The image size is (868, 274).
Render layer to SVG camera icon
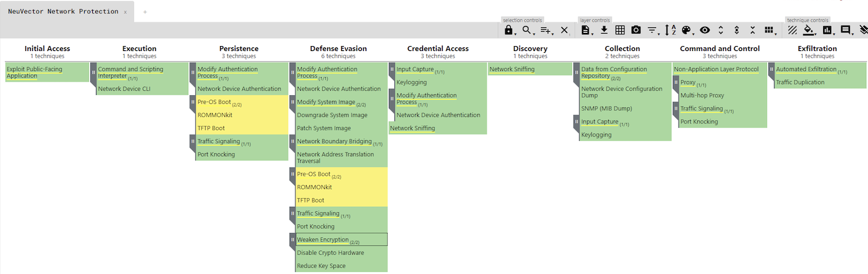pyautogui.click(x=636, y=30)
